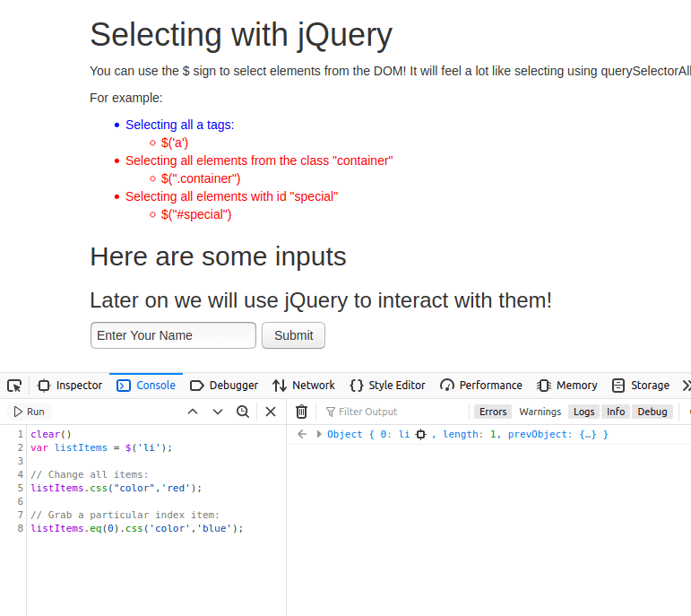Click the element picker icon
The width and height of the screenshot is (691, 616).
click(x=14, y=386)
